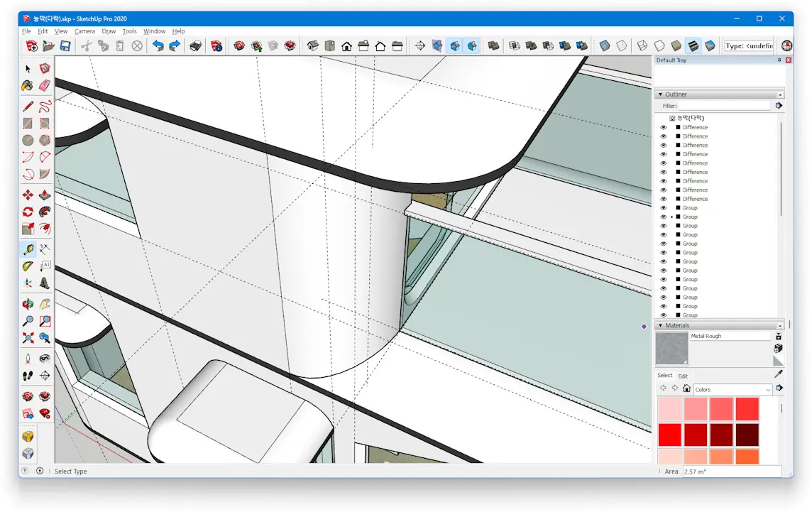Choose the light pink first swatch

pos(669,409)
